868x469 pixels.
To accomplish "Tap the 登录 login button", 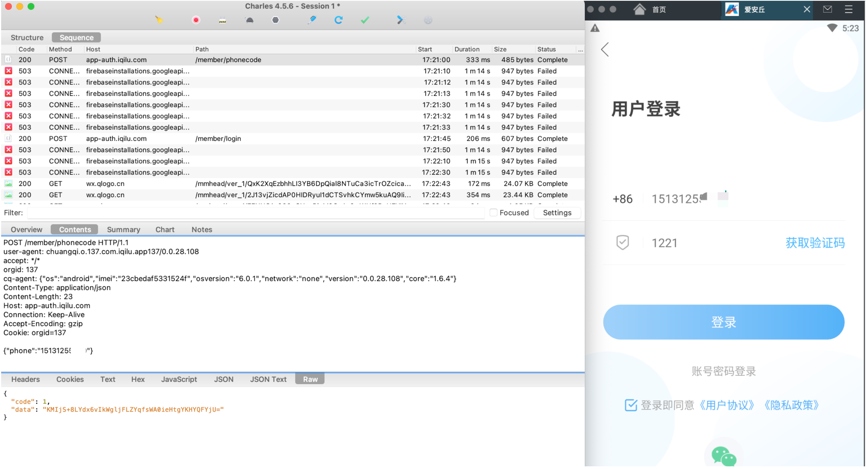I will pos(723,322).
